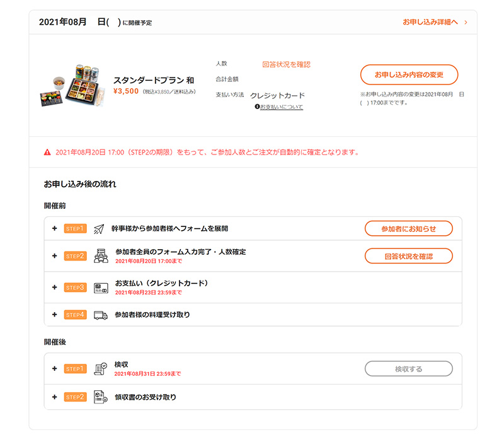Click the group form icon in STEP2
This screenshot has width=504, height=442.
100,255
